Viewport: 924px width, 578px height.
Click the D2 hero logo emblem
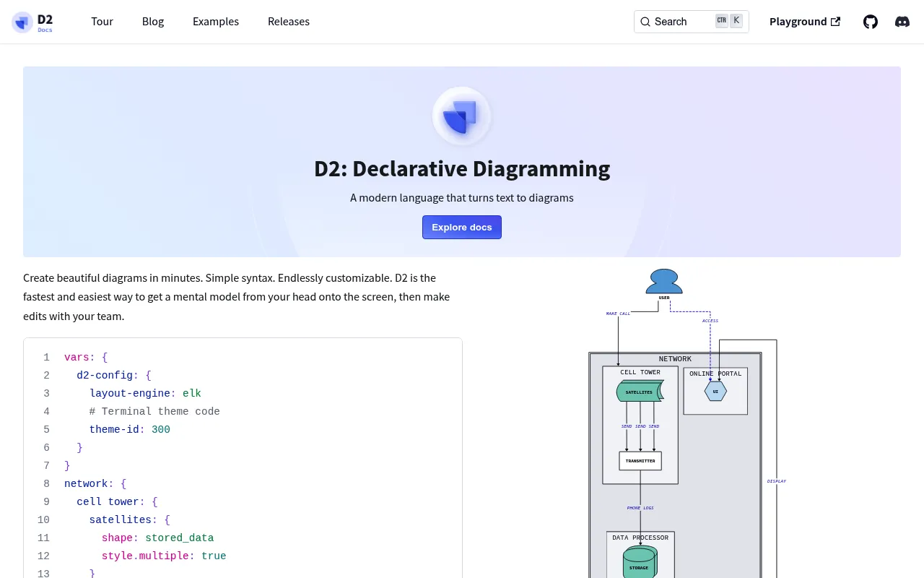[462, 116]
